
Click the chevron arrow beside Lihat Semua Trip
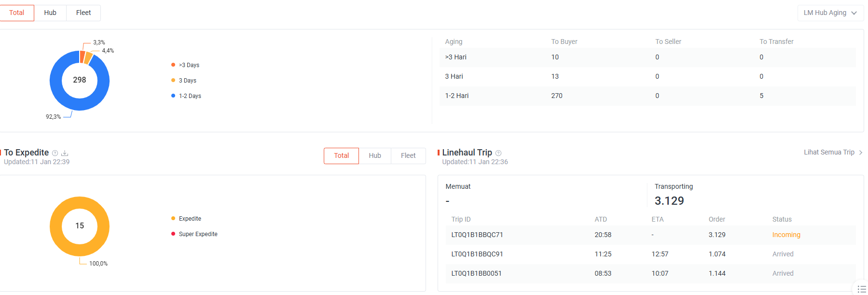point(861,153)
